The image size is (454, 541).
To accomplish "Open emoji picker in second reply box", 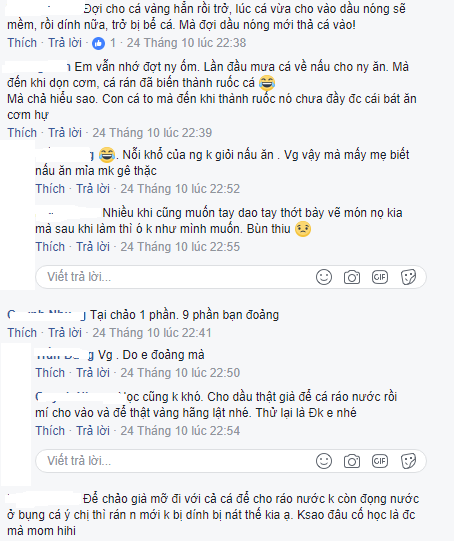I will coord(324,461).
